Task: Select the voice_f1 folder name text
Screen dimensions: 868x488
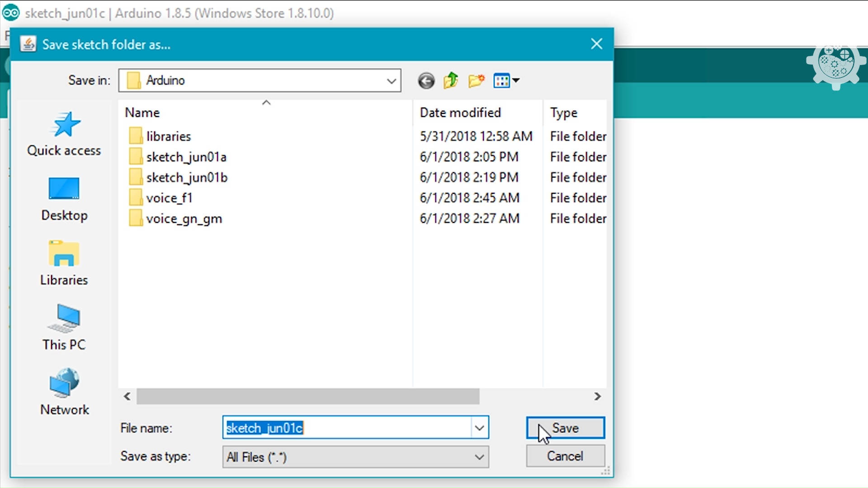Action: coord(170,198)
